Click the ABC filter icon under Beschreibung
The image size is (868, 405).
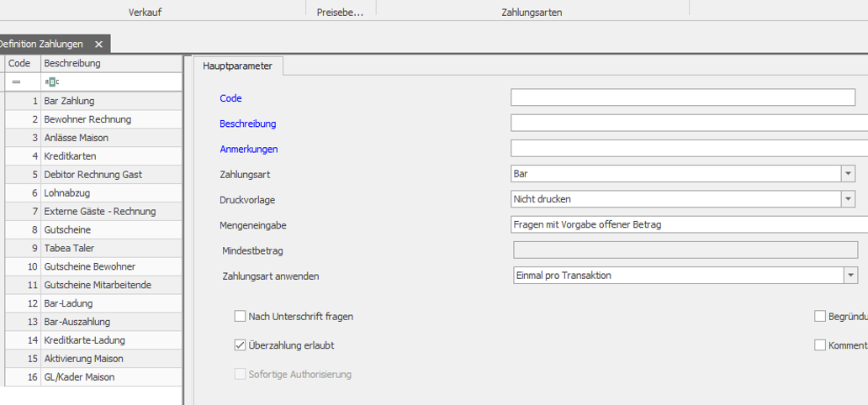[x=52, y=82]
